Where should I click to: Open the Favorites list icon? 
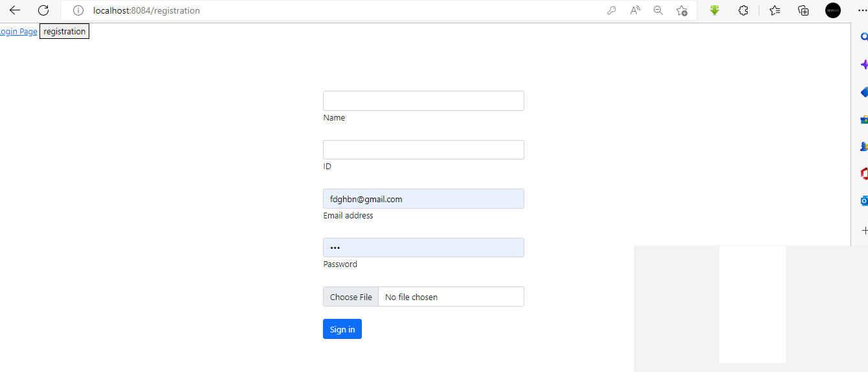tap(775, 10)
